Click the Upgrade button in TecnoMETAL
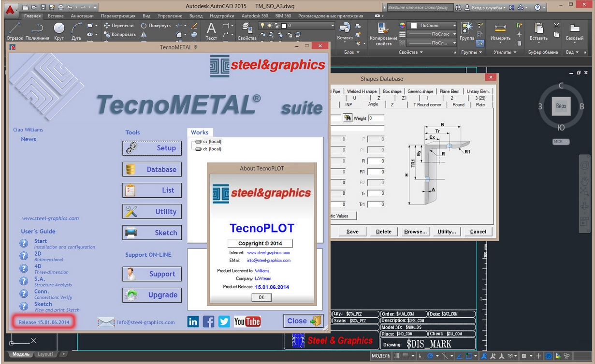Viewport: 595px width, 364px height. click(152, 295)
